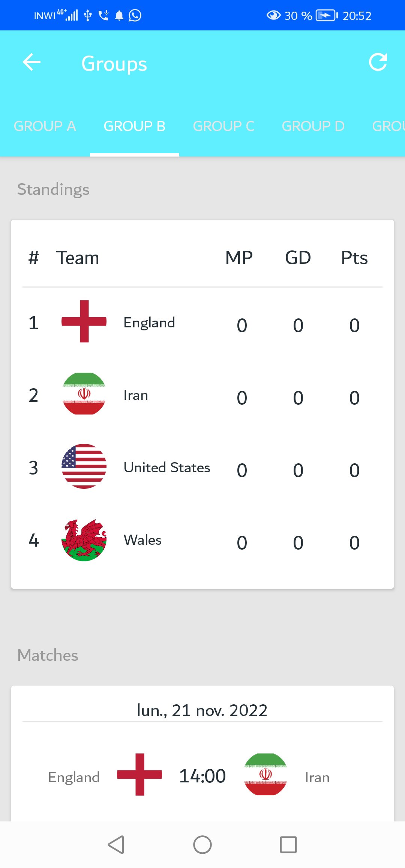Tap the Wales dragon flag
Image resolution: width=405 pixels, height=868 pixels.
click(x=84, y=540)
